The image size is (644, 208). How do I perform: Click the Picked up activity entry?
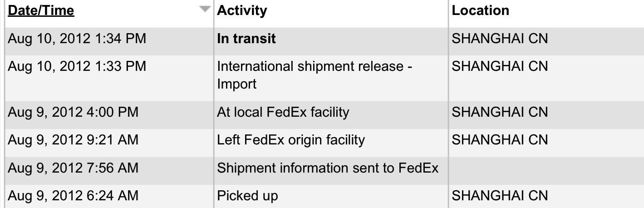pos(247,196)
